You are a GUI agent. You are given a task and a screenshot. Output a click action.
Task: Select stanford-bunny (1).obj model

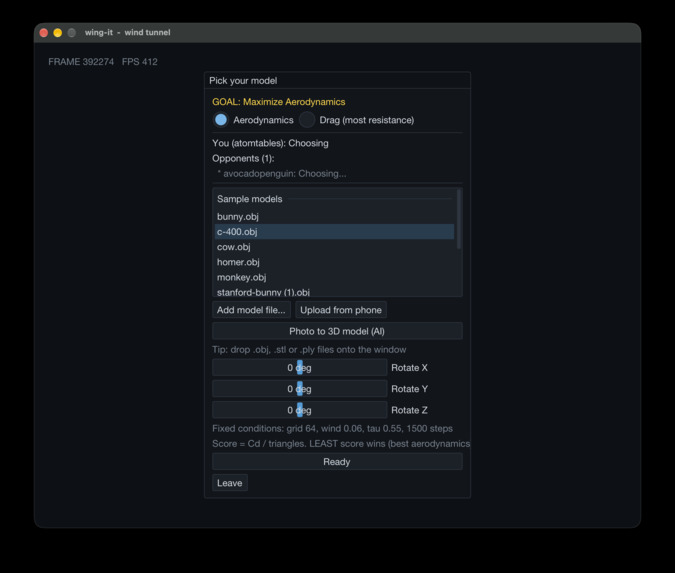[334, 292]
